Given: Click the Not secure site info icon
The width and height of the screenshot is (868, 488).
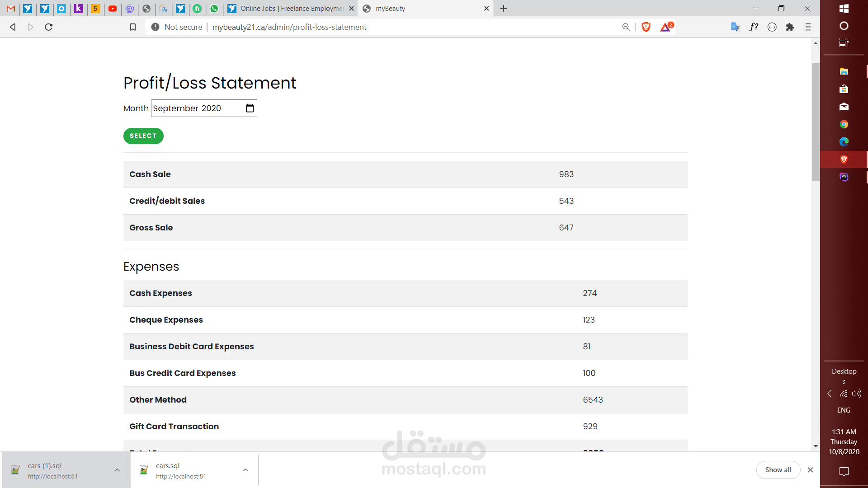Looking at the screenshot, I should coord(155,27).
